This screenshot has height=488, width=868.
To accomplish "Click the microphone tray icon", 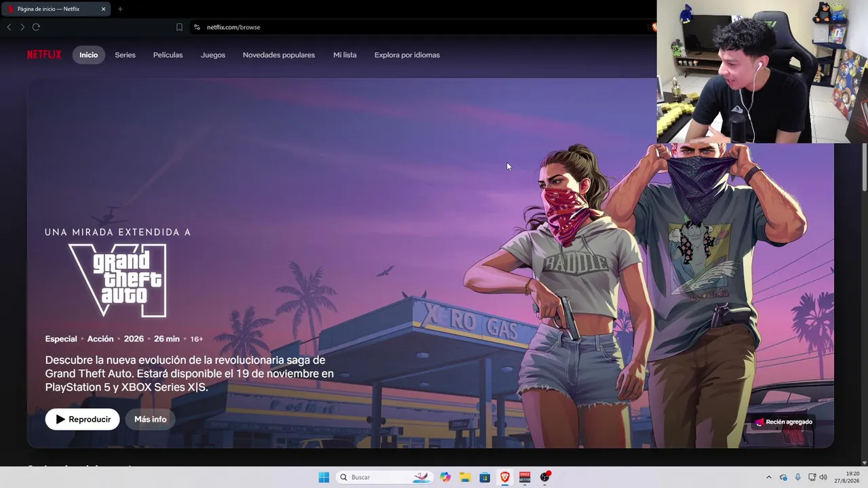I will tap(797, 477).
